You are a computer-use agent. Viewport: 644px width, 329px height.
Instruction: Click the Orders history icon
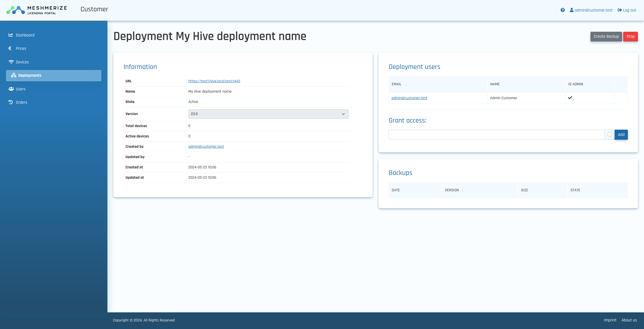(11, 102)
